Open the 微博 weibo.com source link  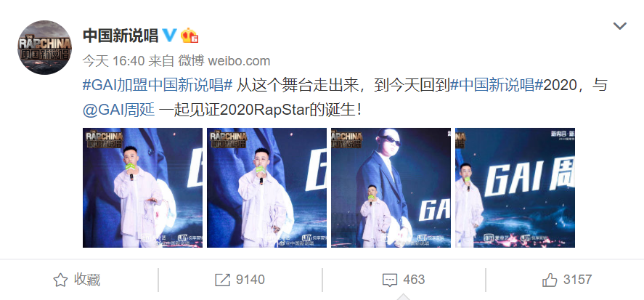coord(224,61)
